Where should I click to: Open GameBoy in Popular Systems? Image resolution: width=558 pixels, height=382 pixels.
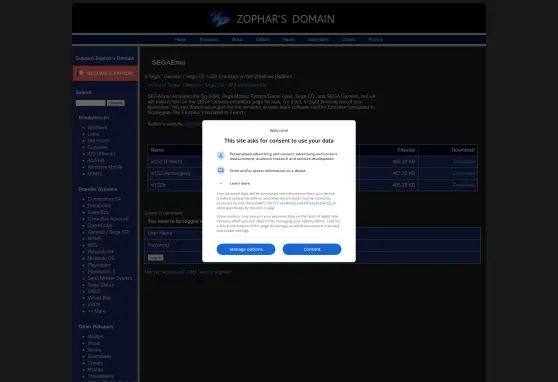click(98, 212)
